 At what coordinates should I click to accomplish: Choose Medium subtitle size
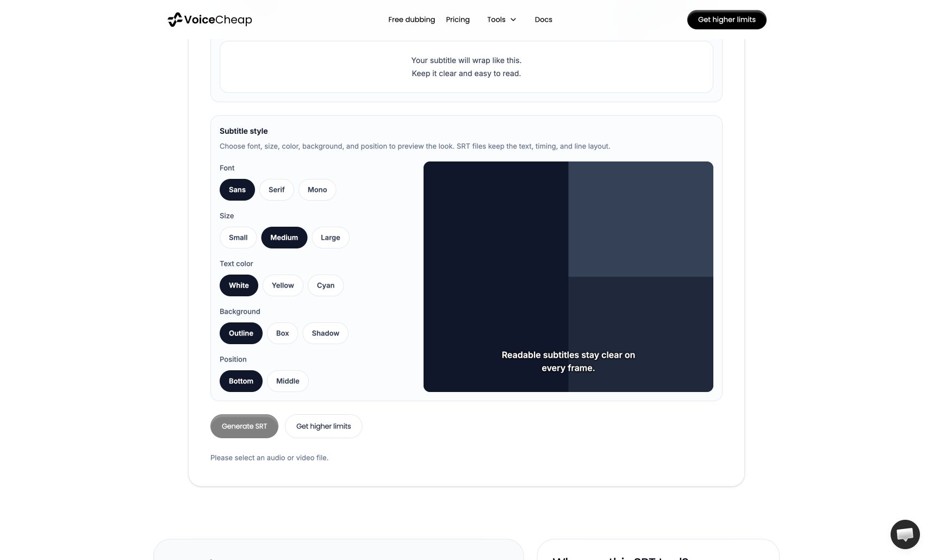click(284, 238)
